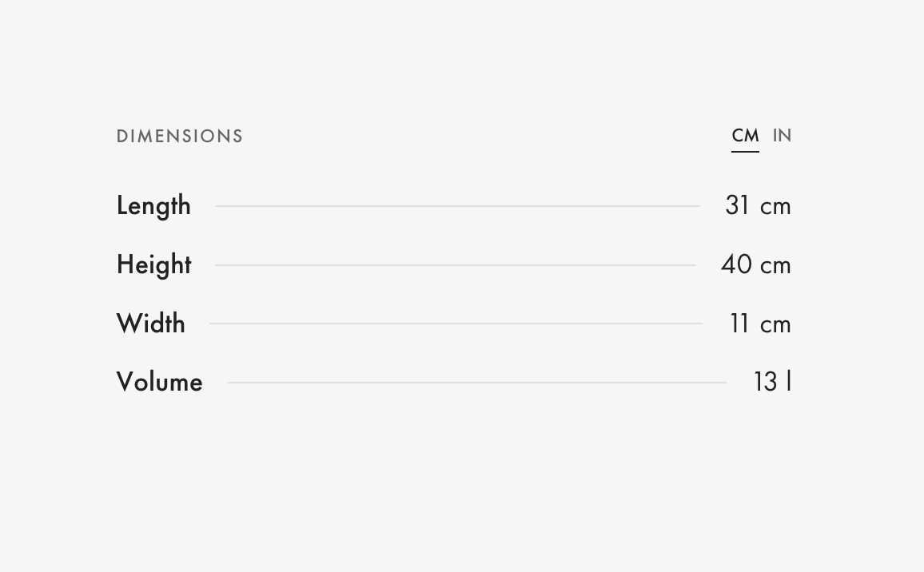Click the number 11 in Width row
Screen dimensions: 924x572
739,324
